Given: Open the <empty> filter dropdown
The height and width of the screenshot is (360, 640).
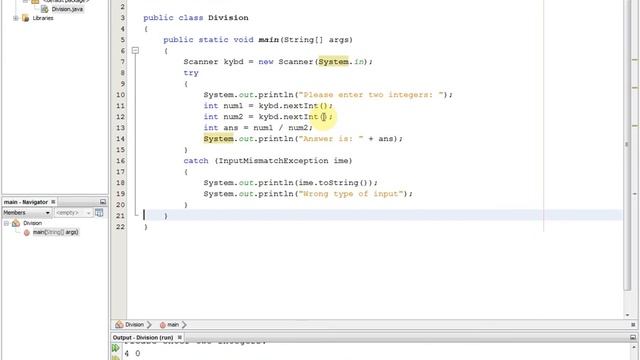Looking at the screenshot, I should point(73,213).
